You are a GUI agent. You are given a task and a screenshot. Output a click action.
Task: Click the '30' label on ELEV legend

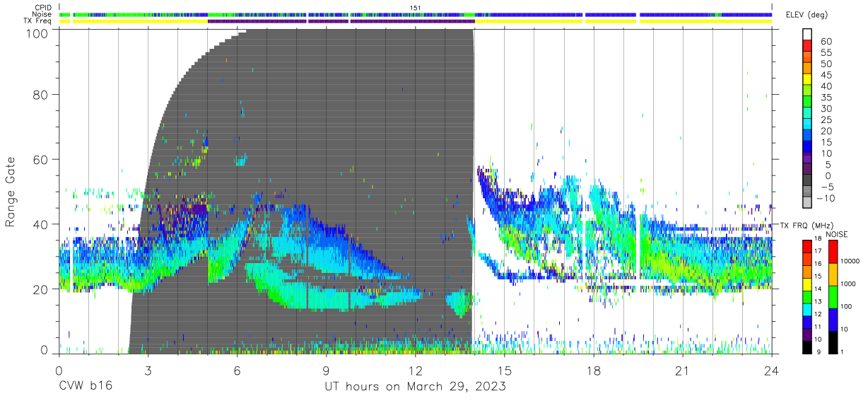pos(825,109)
